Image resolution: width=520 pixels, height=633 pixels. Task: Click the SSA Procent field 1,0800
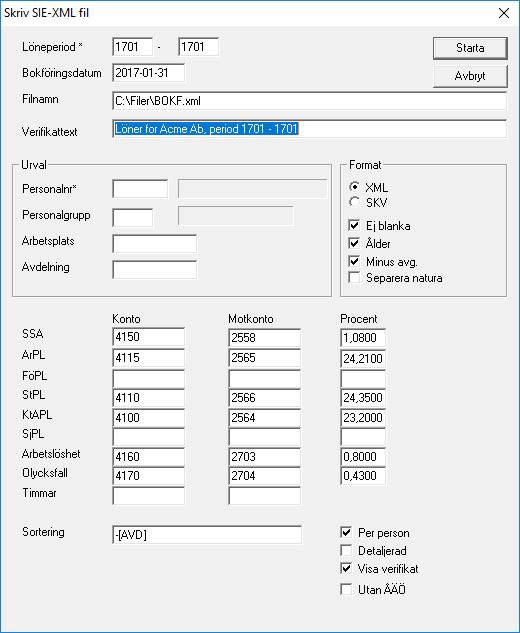click(363, 337)
